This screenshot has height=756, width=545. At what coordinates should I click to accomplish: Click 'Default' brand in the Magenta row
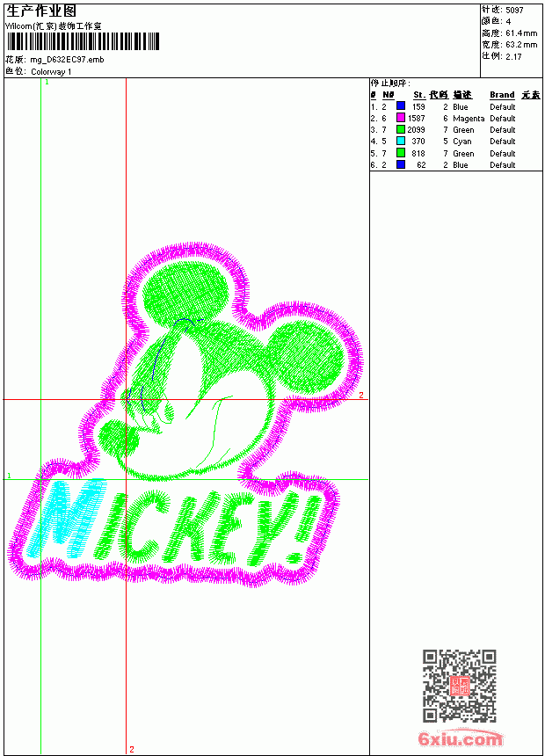[x=503, y=118]
